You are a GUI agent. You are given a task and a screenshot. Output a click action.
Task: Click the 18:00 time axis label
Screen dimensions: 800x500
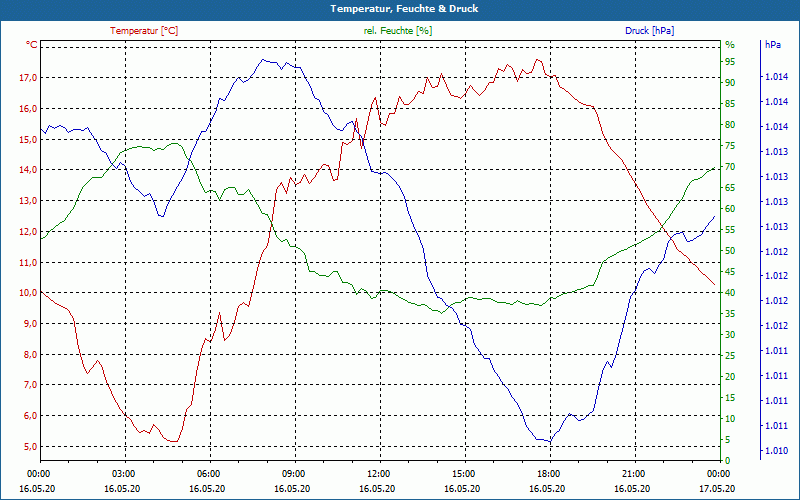pyautogui.click(x=548, y=474)
